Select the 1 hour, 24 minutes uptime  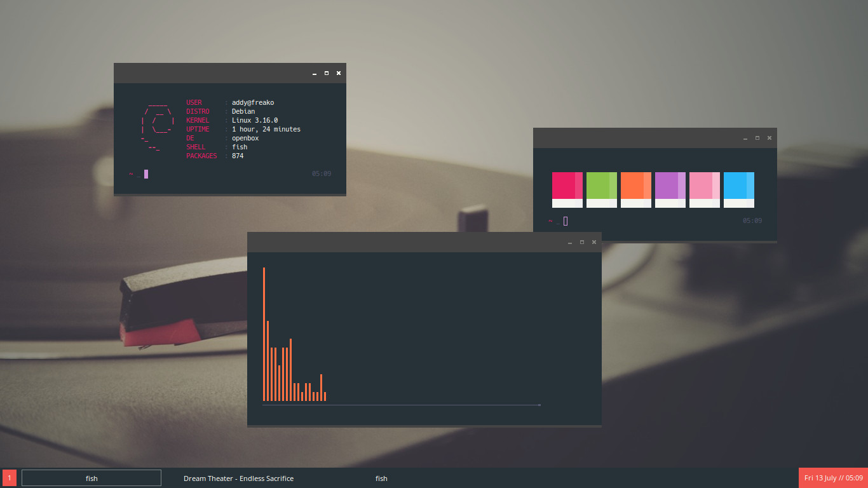(266, 129)
